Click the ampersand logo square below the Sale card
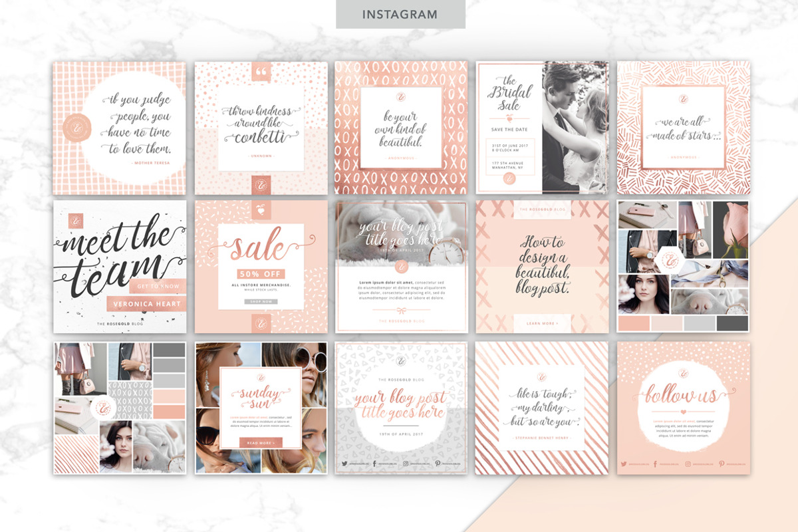Image resolution: width=798 pixels, height=532 pixels. [x=261, y=323]
